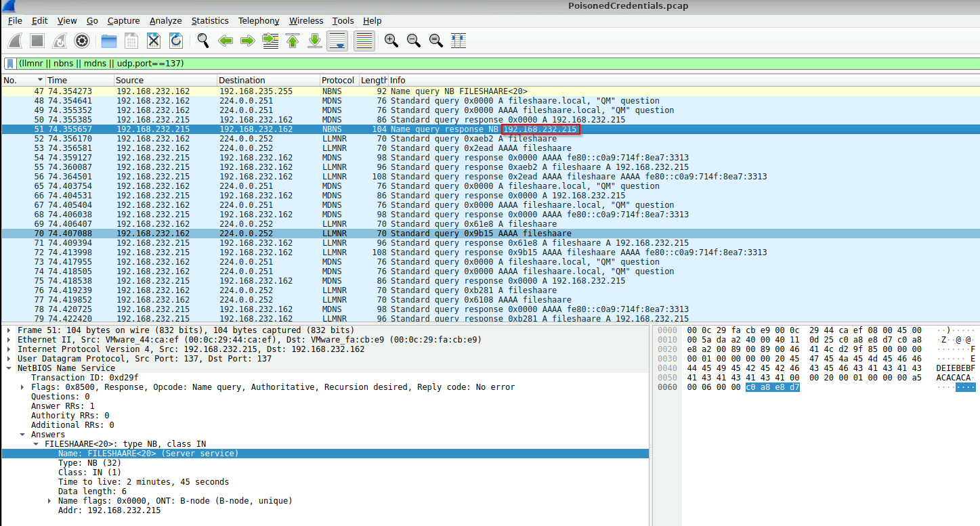The image size is (980, 526).
Task: Go to the first packet icon
Action: pyautogui.click(x=293, y=41)
